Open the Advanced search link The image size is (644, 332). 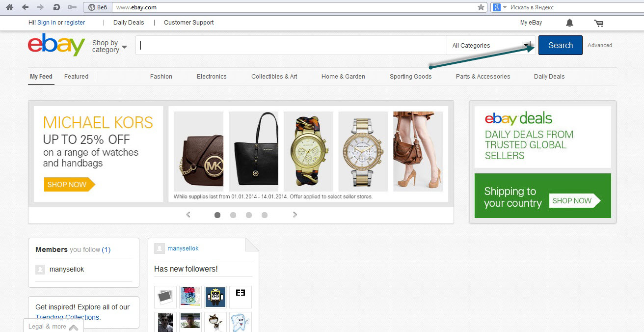click(x=600, y=45)
